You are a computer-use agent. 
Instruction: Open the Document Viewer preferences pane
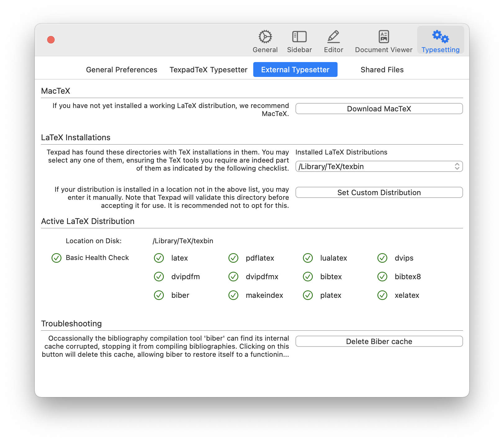click(x=384, y=41)
